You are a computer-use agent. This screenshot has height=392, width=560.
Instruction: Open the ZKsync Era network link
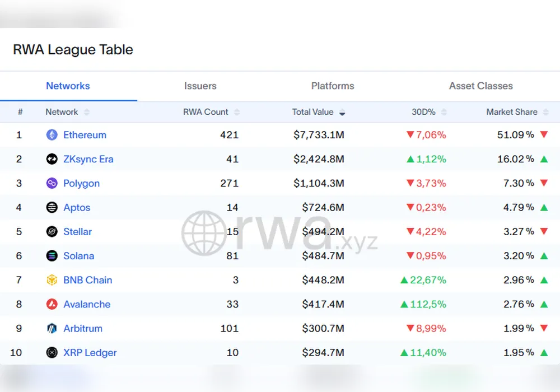click(x=88, y=159)
